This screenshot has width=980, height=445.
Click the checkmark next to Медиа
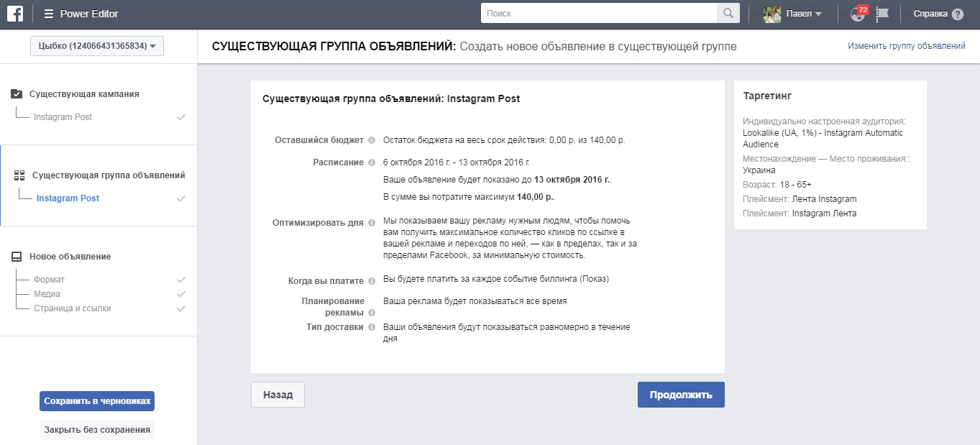click(x=181, y=294)
